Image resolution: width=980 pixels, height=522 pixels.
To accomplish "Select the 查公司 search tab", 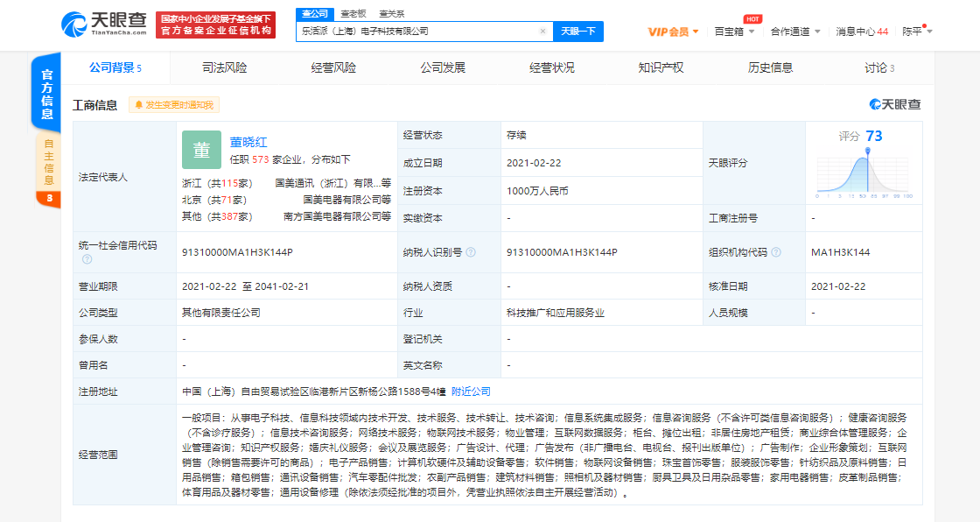I will pyautogui.click(x=314, y=14).
